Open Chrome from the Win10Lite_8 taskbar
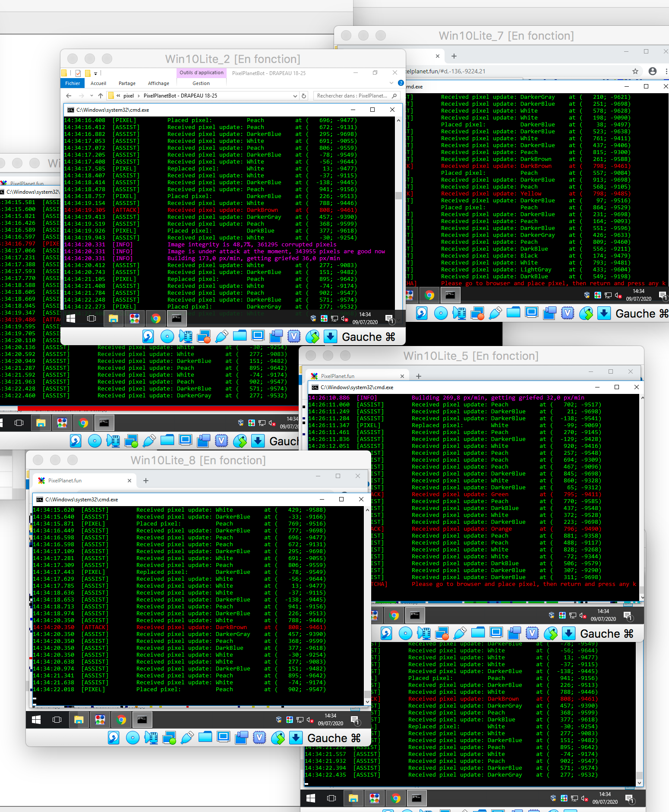 (121, 720)
